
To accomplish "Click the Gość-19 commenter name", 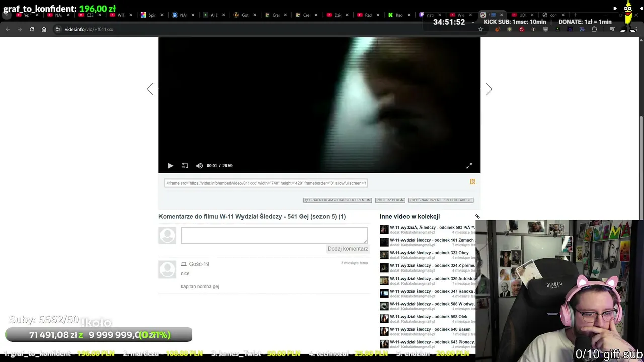I will [x=199, y=264].
